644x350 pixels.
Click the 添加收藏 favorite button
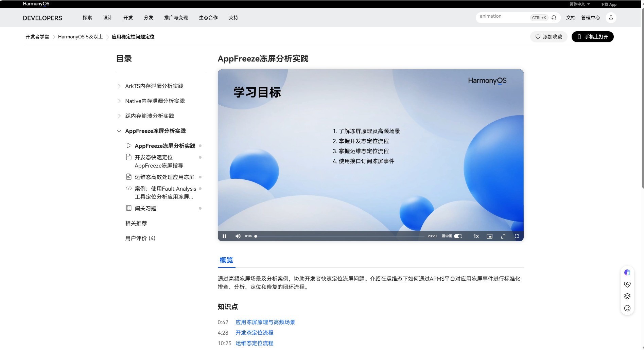tap(549, 37)
